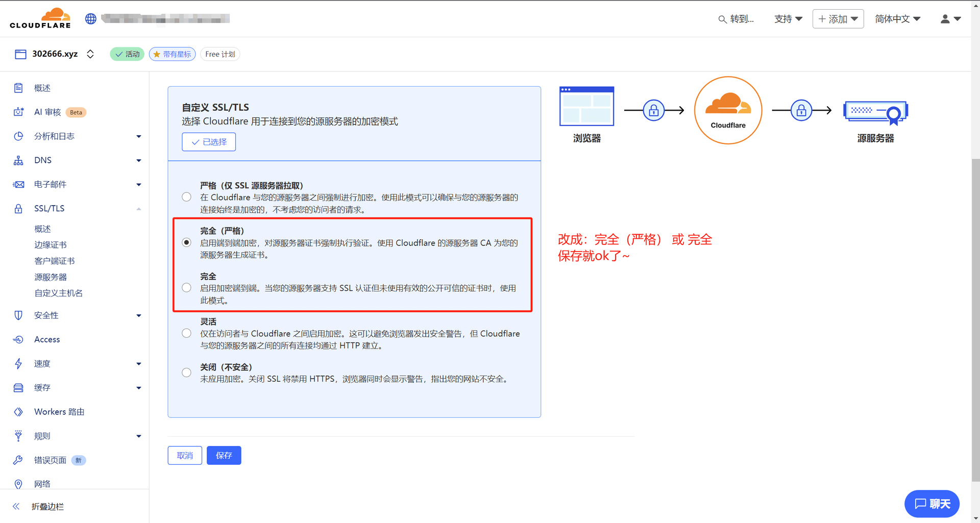This screenshot has width=980, height=523.
Task: Click the search magnifier next to 转到
Action: coord(722,19)
